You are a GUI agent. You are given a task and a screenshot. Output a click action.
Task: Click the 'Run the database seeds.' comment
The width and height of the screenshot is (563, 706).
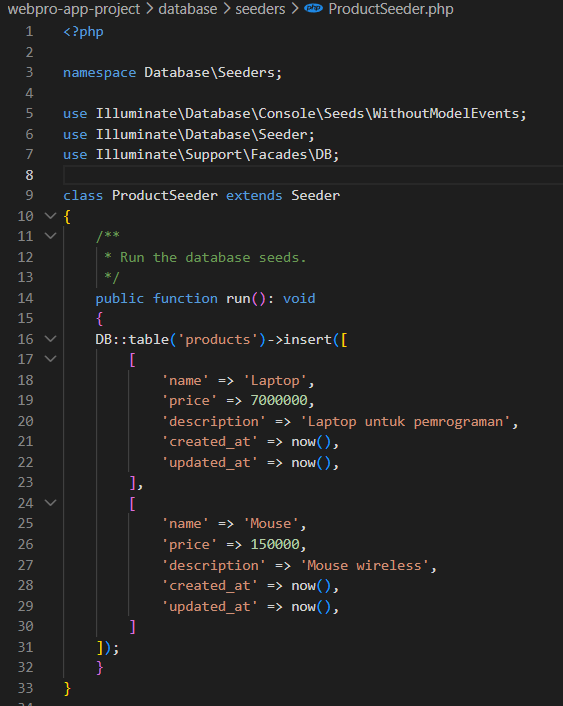pyautogui.click(x=213, y=258)
